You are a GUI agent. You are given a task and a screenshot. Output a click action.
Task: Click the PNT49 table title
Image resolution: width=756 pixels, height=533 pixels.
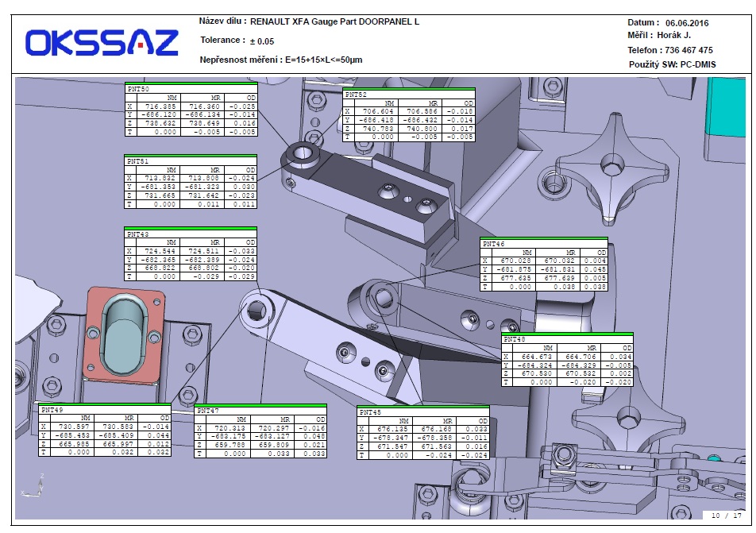coord(52,410)
